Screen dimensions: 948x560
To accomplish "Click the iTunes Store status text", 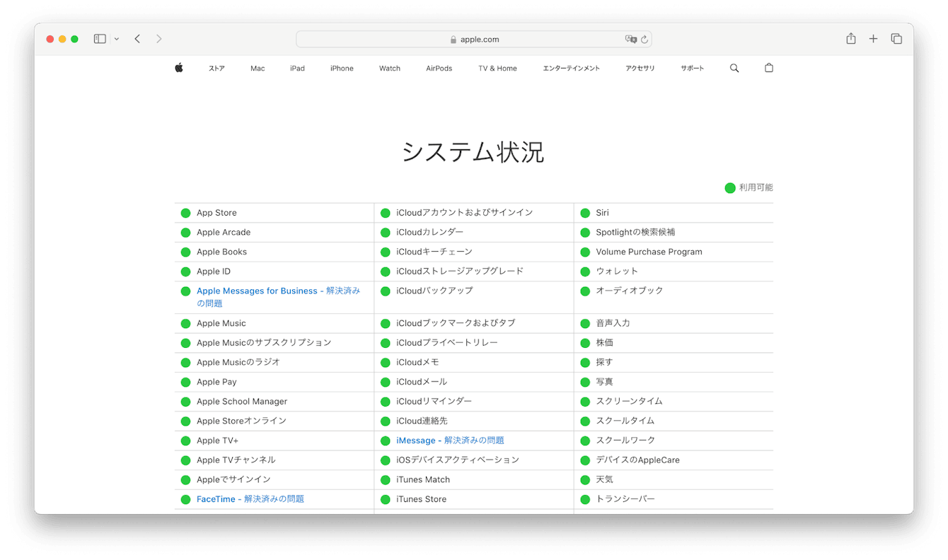I will 421,499.
